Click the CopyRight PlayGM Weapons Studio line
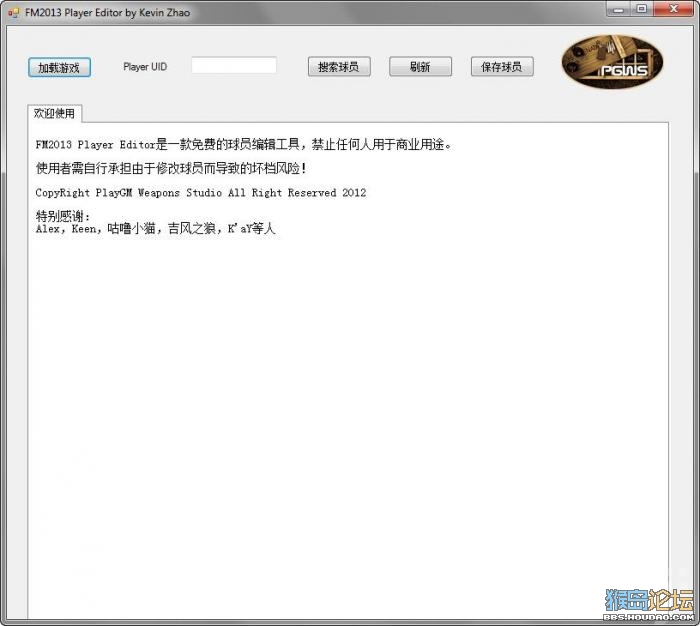The width and height of the screenshot is (700, 626). click(200, 193)
